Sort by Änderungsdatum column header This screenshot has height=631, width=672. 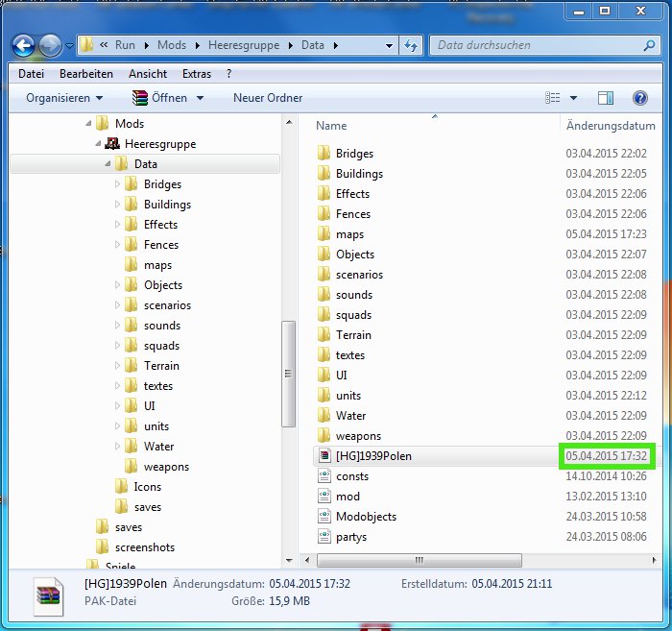point(611,126)
